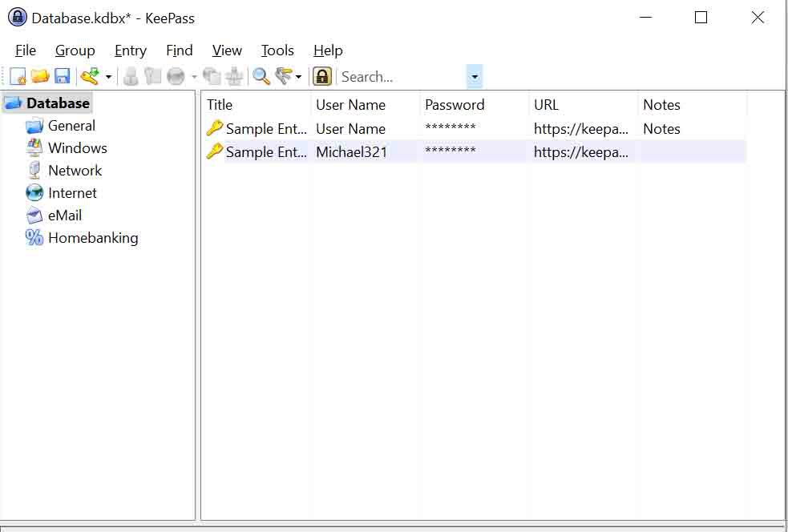Click the Show Entries keys icon

pyautogui.click(x=284, y=77)
